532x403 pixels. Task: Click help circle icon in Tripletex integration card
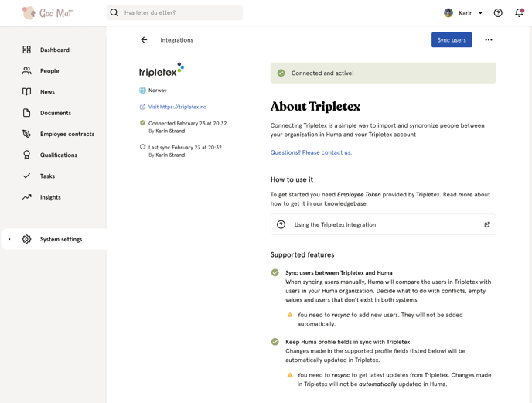point(281,224)
